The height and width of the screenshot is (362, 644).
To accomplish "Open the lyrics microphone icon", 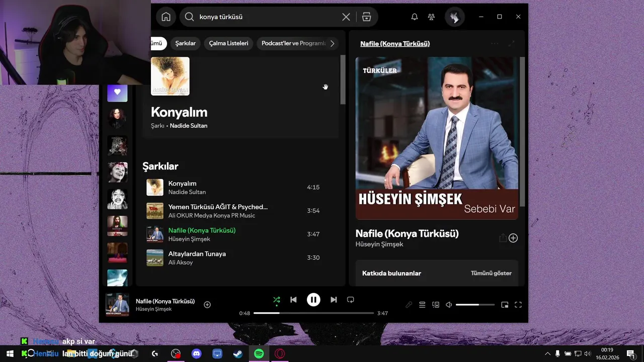I will click(409, 305).
